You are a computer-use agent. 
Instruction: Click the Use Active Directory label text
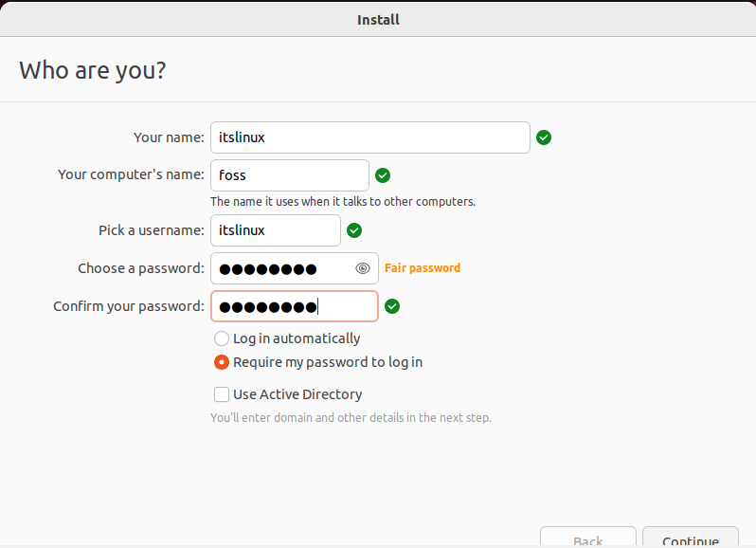pos(297,394)
